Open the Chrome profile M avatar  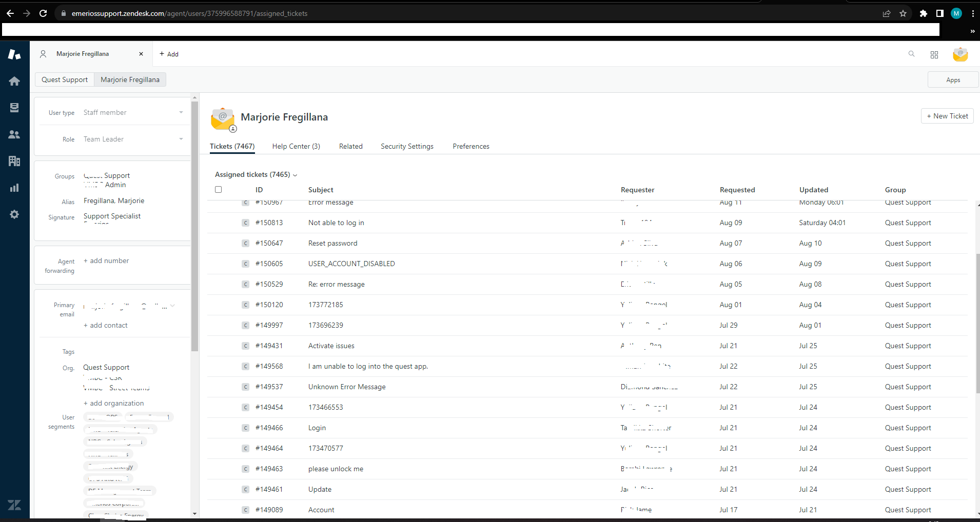956,13
